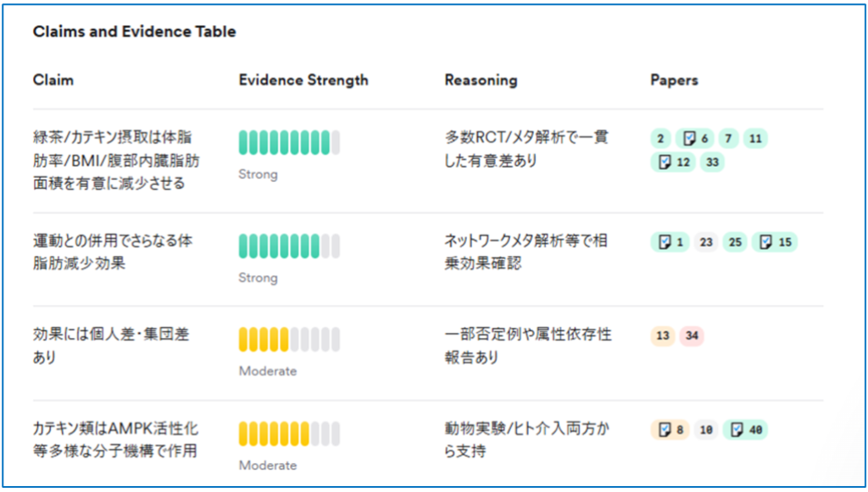The height and width of the screenshot is (492, 868).
Task: Click the Moderate evidence bar for AMPK claim
Action: pyautogui.click(x=289, y=434)
